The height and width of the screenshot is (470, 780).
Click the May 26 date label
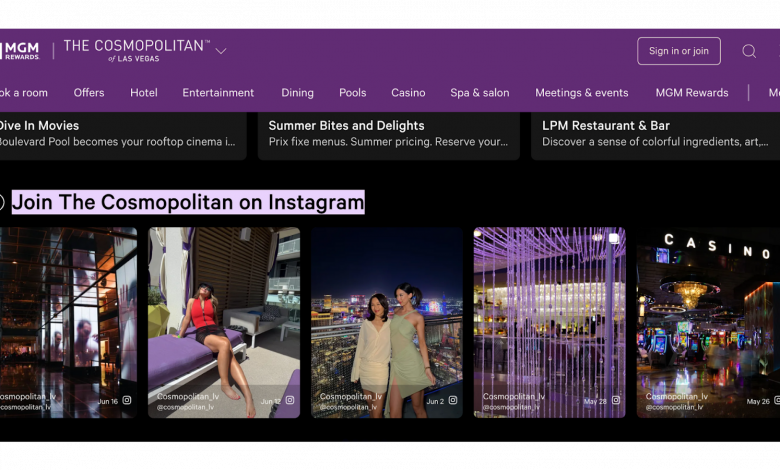tap(758, 401)
